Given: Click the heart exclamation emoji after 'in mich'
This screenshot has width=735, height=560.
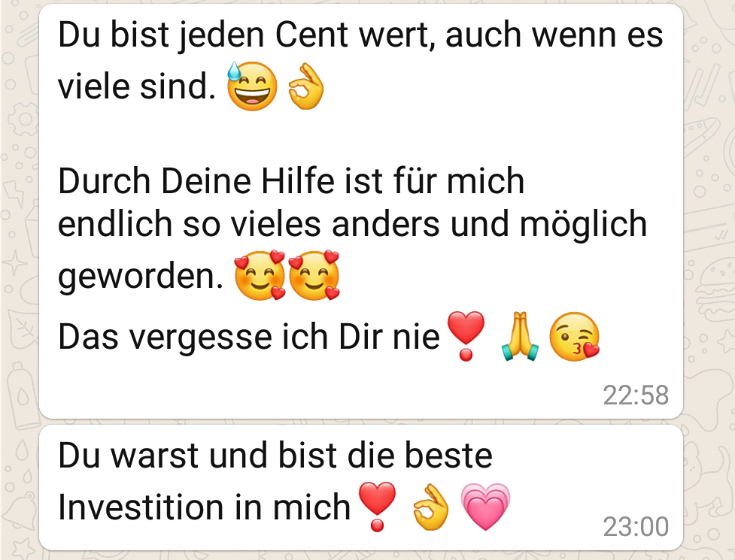Looking at the screenshot, I should tap(377, 507).
